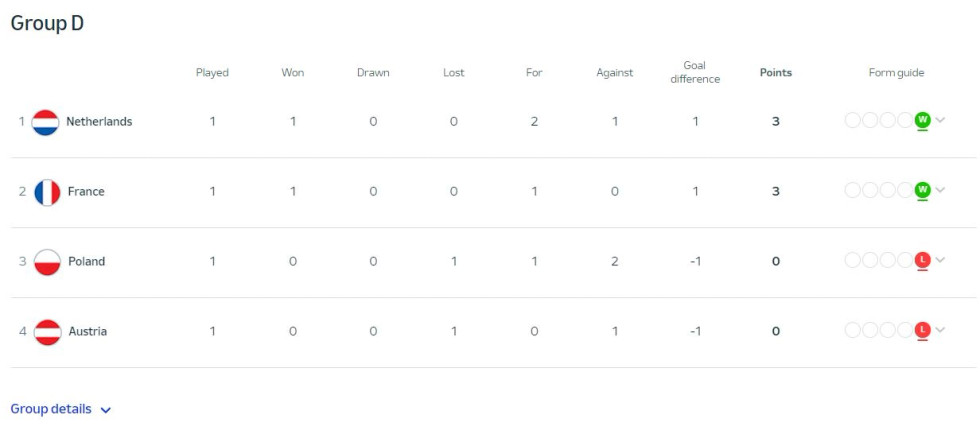Expand the Group details section

point(61,409)
